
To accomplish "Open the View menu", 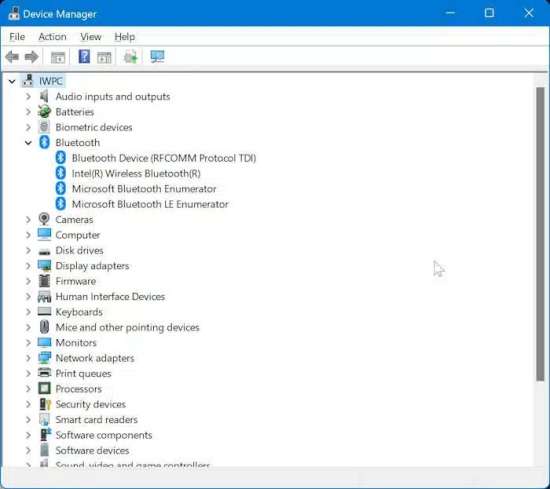I will (x=91, y=36).
